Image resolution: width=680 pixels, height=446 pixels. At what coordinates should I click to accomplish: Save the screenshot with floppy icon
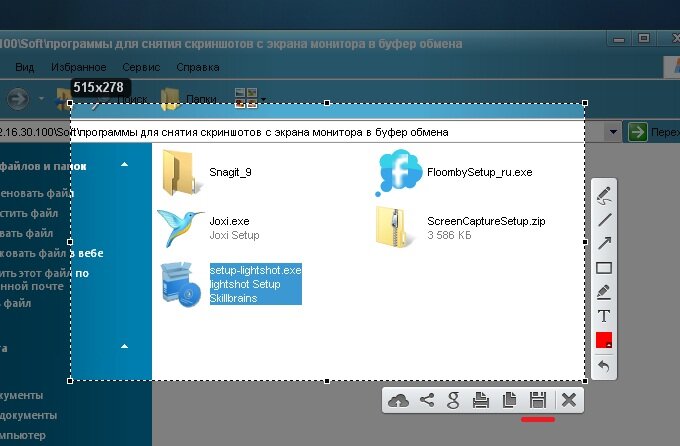coord(538,400)
